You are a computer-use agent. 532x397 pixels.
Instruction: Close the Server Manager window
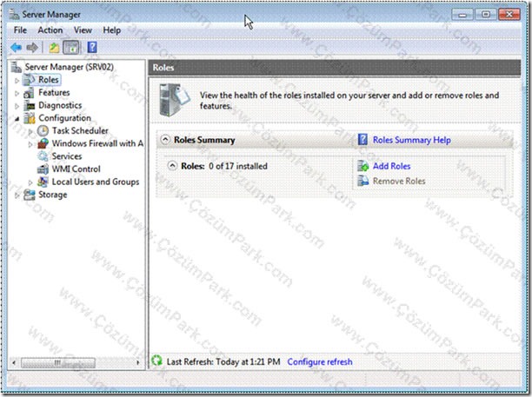509,15
